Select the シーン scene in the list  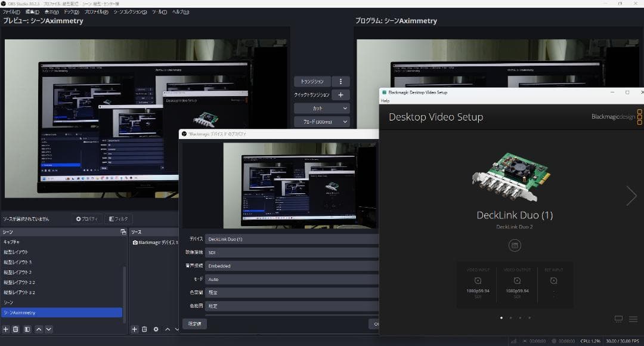(x=61, y=302)
